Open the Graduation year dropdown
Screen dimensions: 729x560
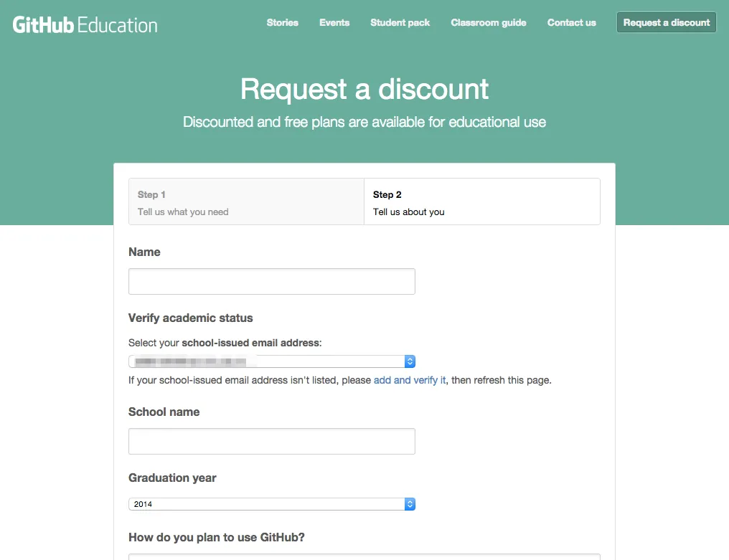[x=272, y=503]
